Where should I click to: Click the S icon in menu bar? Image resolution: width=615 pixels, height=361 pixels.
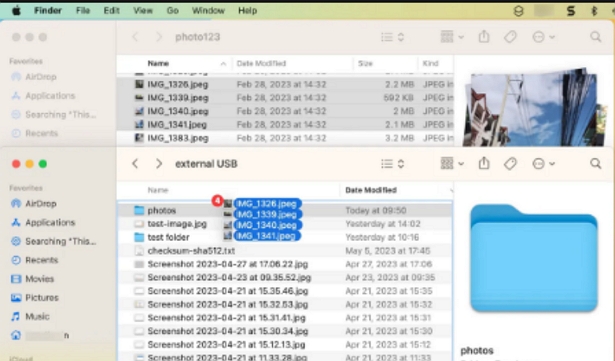pyautogui.click(x=571, y=11)
